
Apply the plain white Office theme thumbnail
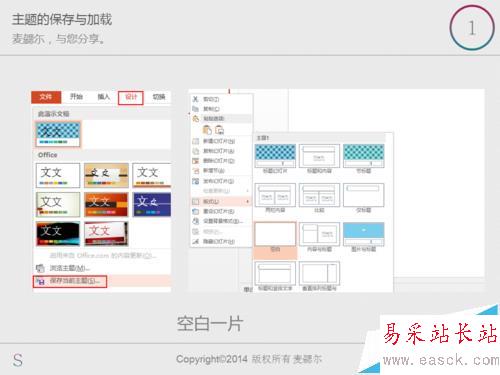point(58,175)
